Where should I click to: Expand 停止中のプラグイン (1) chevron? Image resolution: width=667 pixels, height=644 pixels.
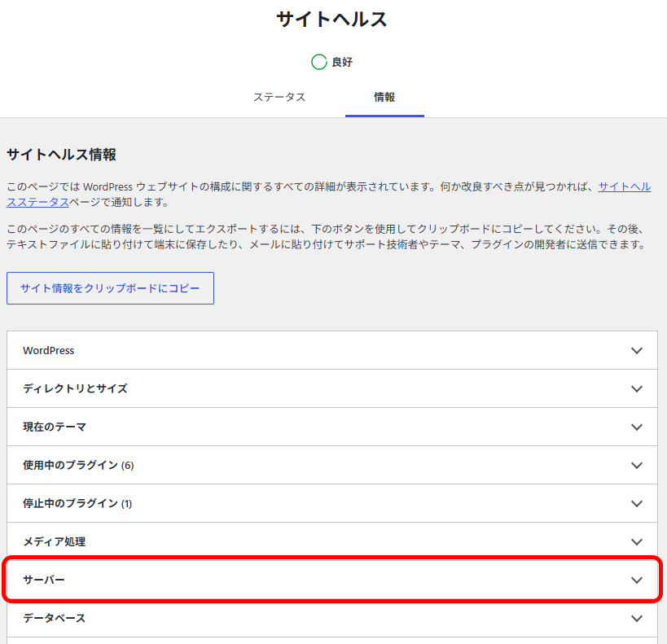[x=637, y=504]
